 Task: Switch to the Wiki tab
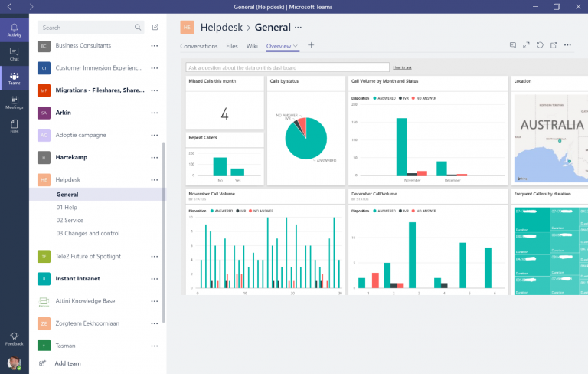252,46
